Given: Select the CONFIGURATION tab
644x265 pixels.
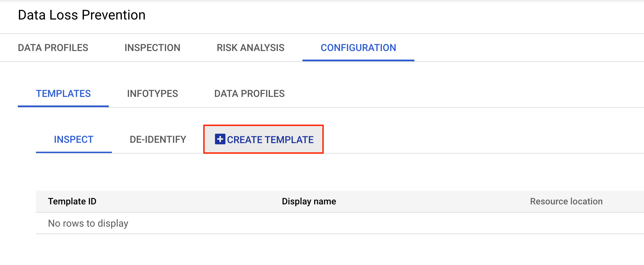Looking at the screenshot, I should [358, 48].
